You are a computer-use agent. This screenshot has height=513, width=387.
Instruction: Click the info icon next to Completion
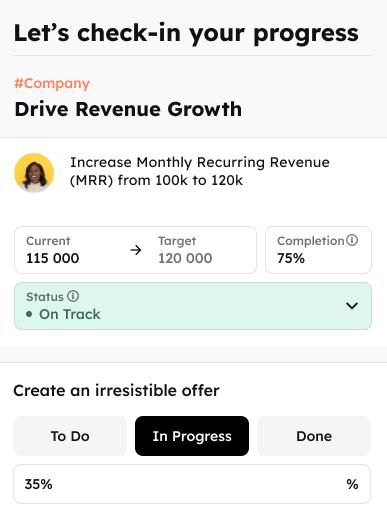point(352,240)
